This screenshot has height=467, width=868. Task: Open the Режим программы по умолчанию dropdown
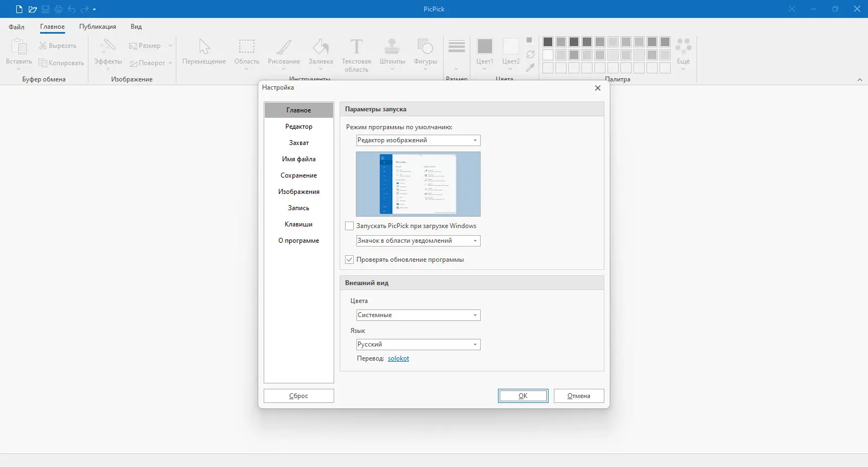pos(418,140)
